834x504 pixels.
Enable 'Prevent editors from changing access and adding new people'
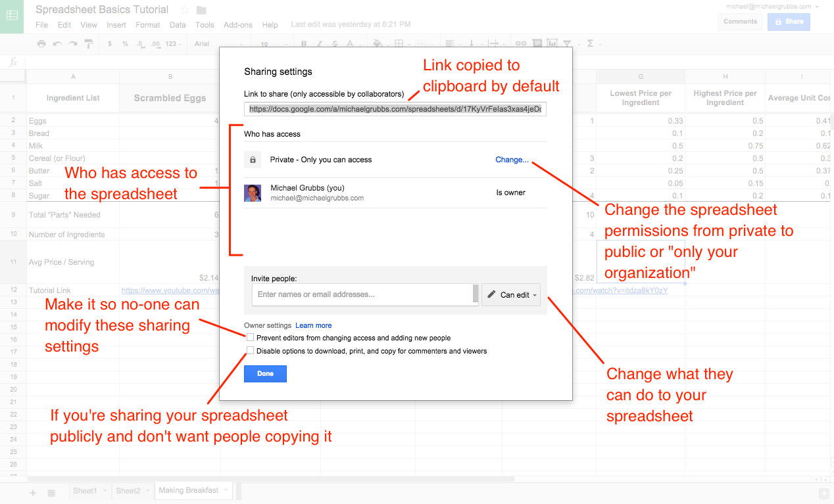pos(251,336)
